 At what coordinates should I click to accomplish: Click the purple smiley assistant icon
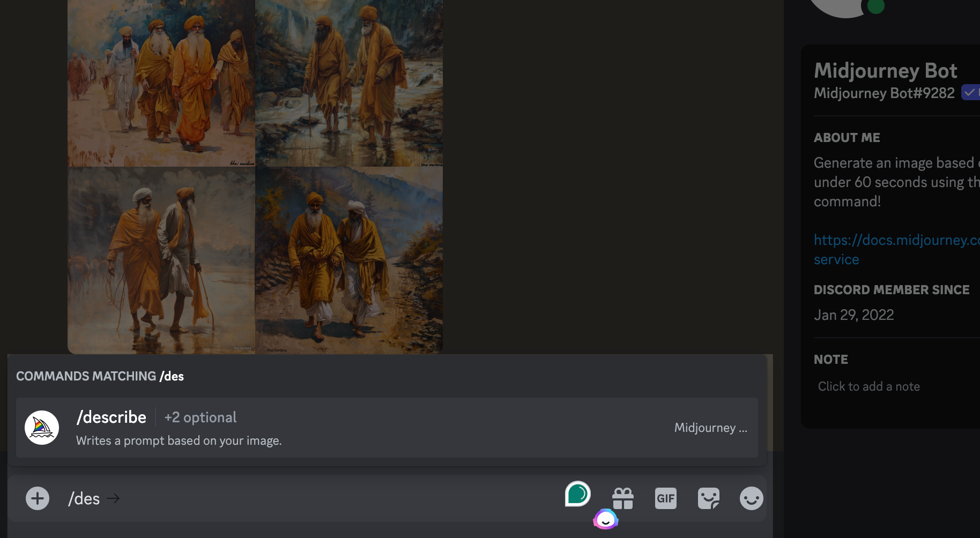pos(606,519)
